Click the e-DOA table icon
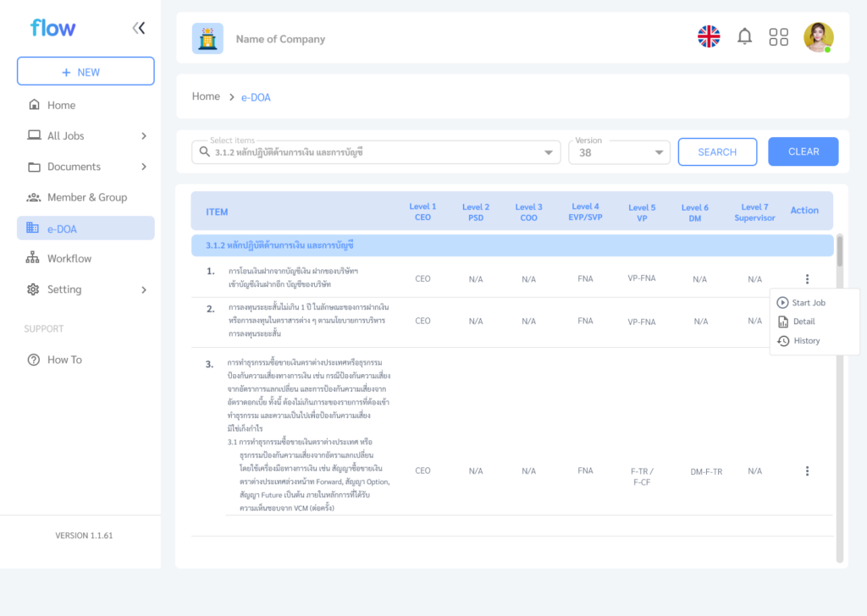 pos(33,228)
